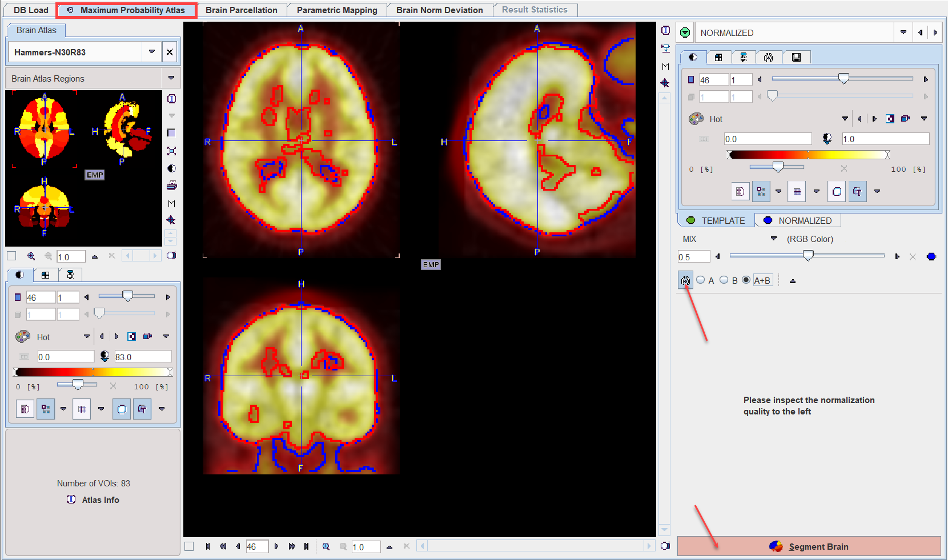
Task: Click the Atlas Info label
Action: [x=101, y=499]
